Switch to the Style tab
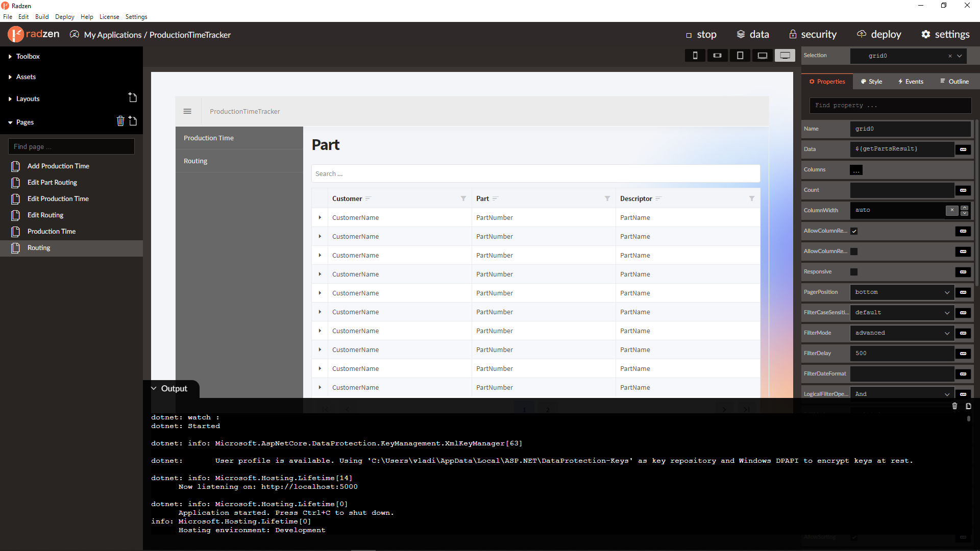This screenshot has height=551, width=980. pos(871,82)
